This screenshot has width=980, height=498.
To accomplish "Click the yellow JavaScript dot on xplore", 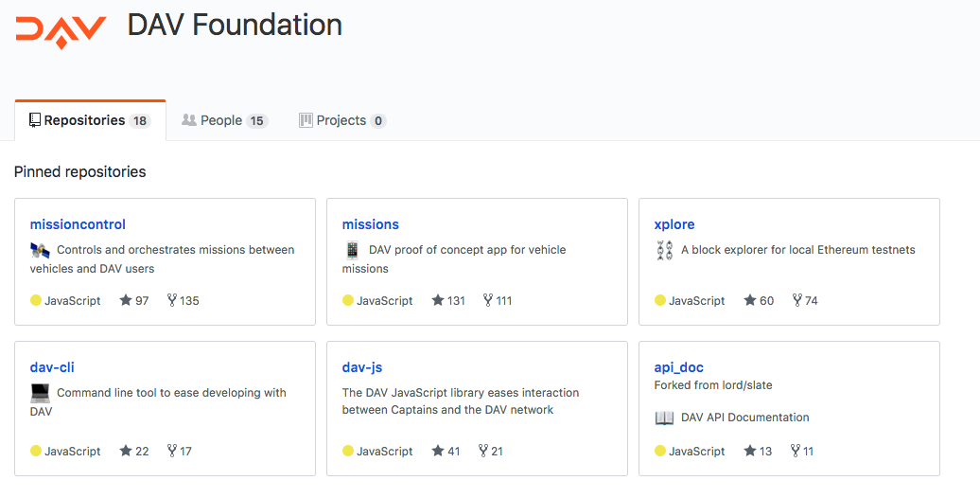I will coord(660,300).
